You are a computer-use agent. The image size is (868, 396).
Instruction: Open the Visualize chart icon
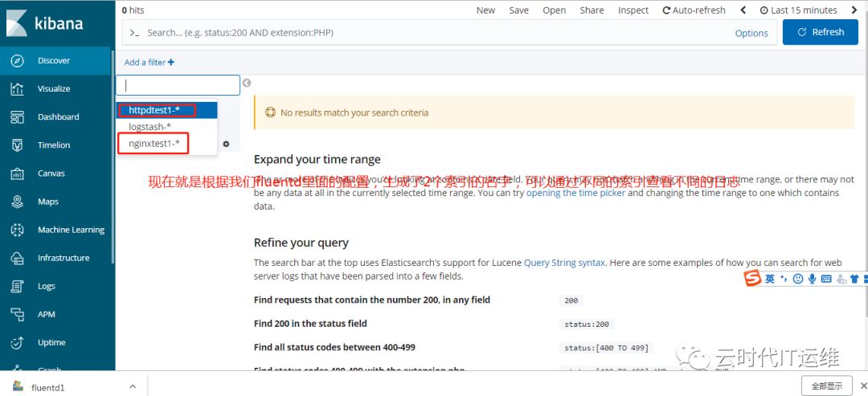click(17, 89)
